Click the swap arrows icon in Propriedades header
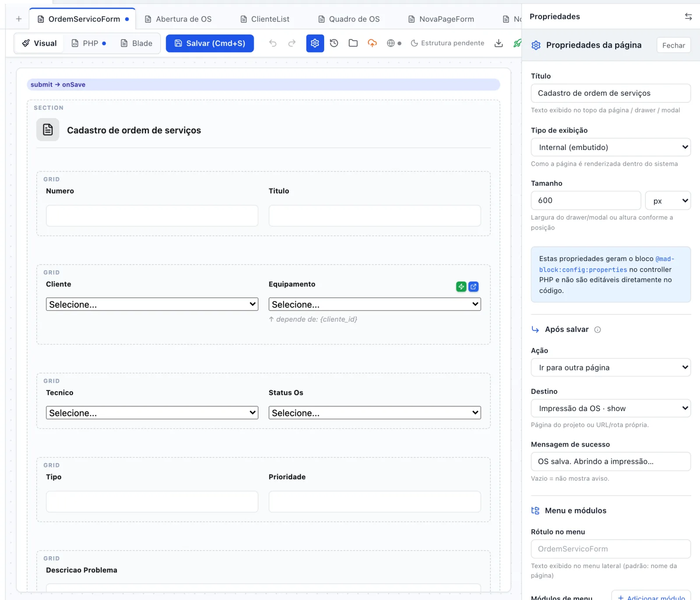This screenshot has width=700, height=600. [x=688, y=17]
